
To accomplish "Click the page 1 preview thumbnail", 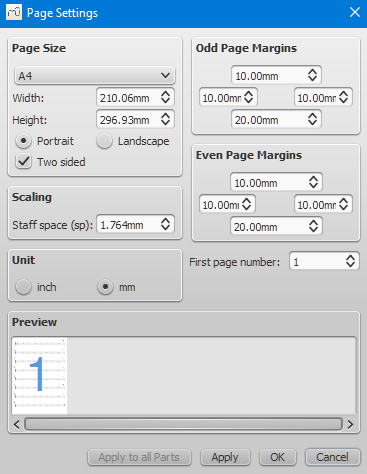I will [x=40, y=376].
